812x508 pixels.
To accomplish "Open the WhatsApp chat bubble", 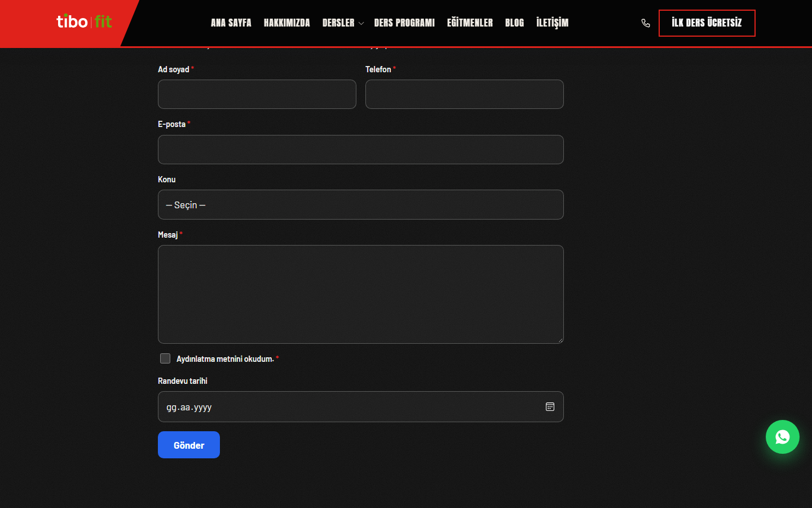I will pyautogui.click(x=782, y=437).
